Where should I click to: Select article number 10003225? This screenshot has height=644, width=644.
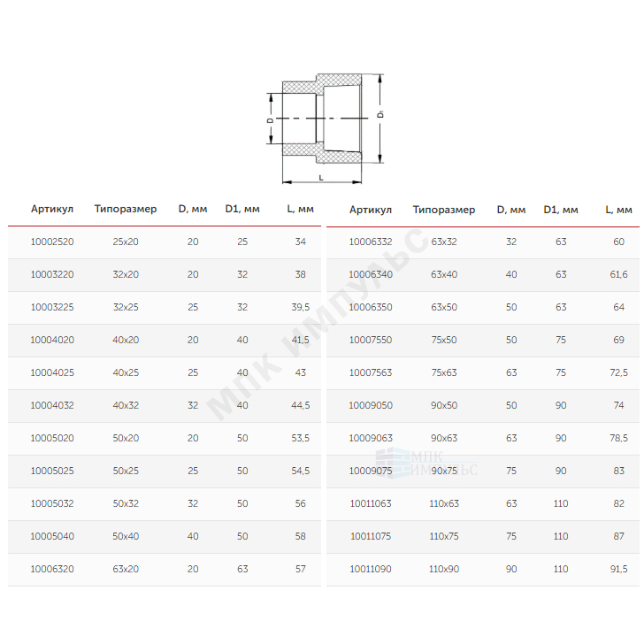coord(52,307)
